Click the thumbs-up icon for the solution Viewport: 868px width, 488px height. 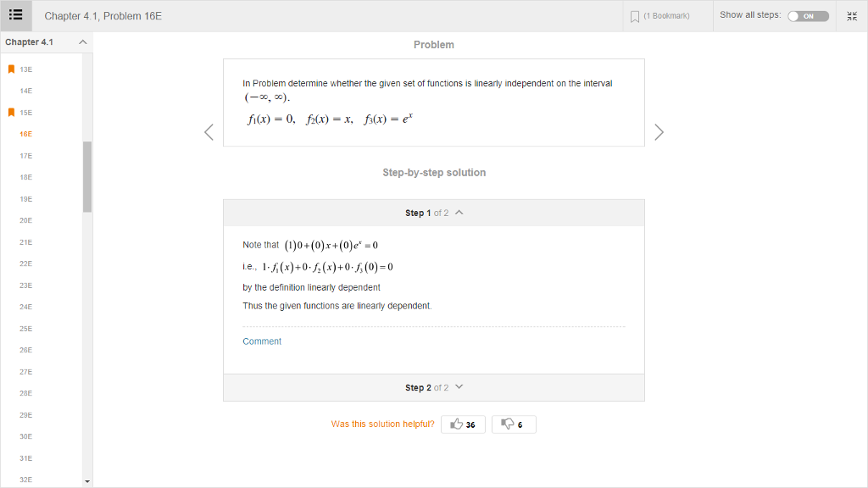[x=455, y=424]
